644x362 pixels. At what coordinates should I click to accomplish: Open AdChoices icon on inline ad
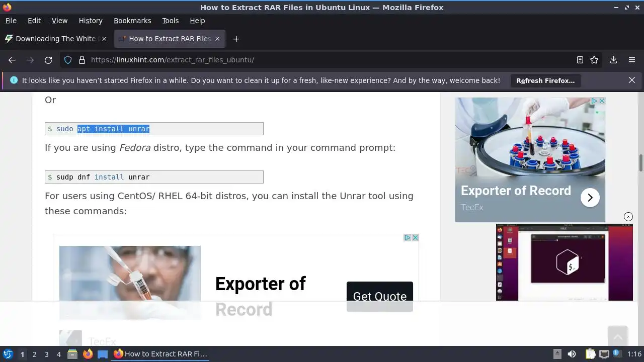(x=408, y=238)
